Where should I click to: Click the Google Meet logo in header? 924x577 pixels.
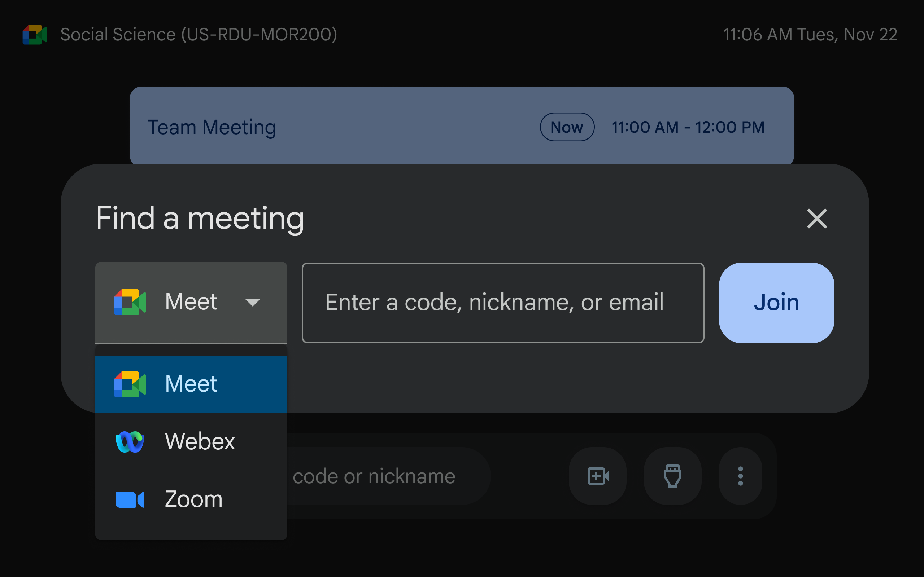click(x=34, y=35)
